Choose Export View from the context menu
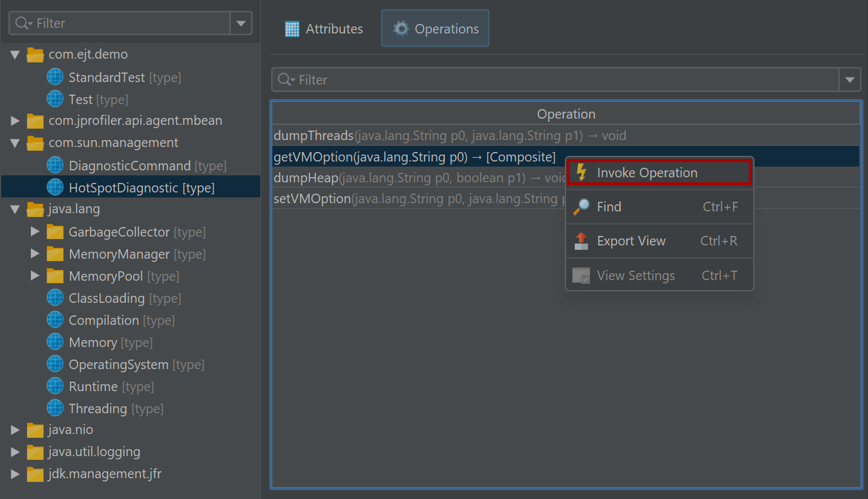The image size is (868, 499). 631,241
